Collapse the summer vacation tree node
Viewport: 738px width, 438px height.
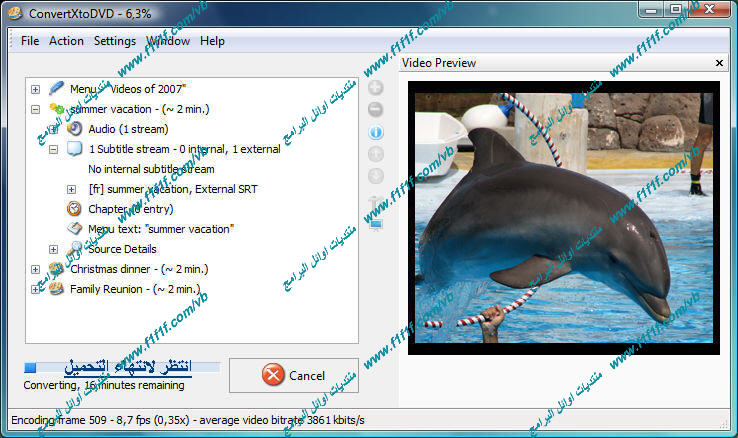click(36, 109)
